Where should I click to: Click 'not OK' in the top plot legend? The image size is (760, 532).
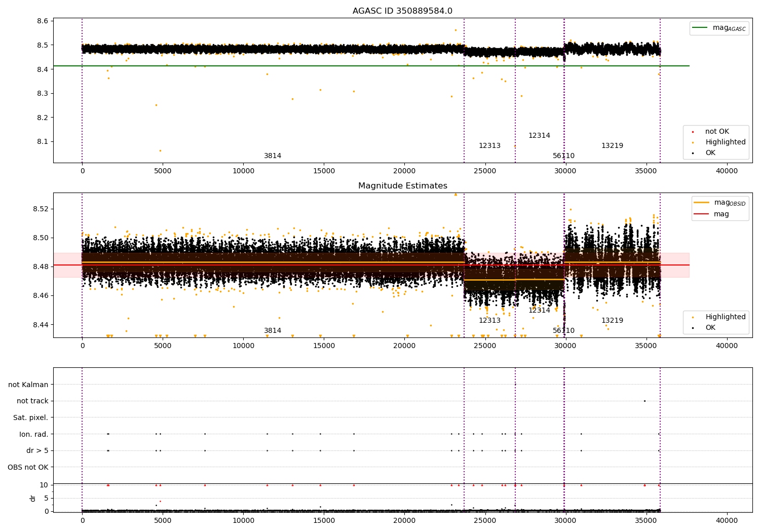point(717,132)
